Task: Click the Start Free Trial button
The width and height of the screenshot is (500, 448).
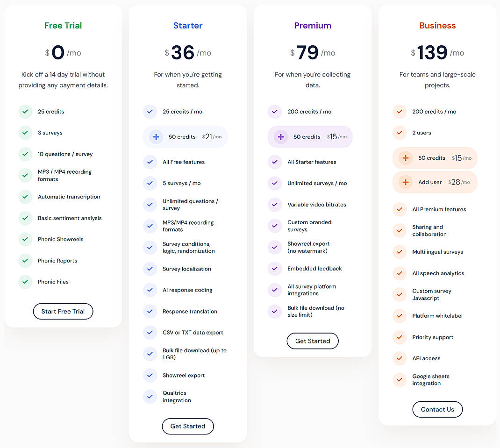Action: [63, 311]
